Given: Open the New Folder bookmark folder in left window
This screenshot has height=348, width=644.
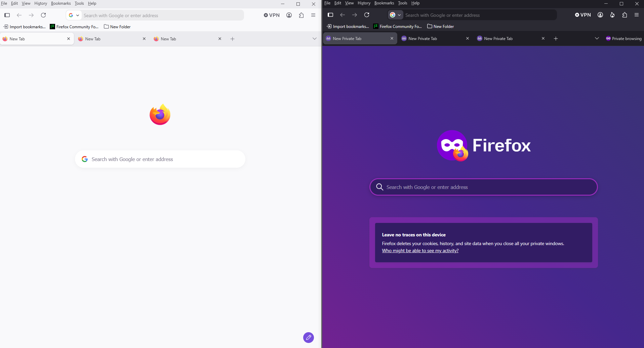Looking at the screenshot, I should 117,27.
